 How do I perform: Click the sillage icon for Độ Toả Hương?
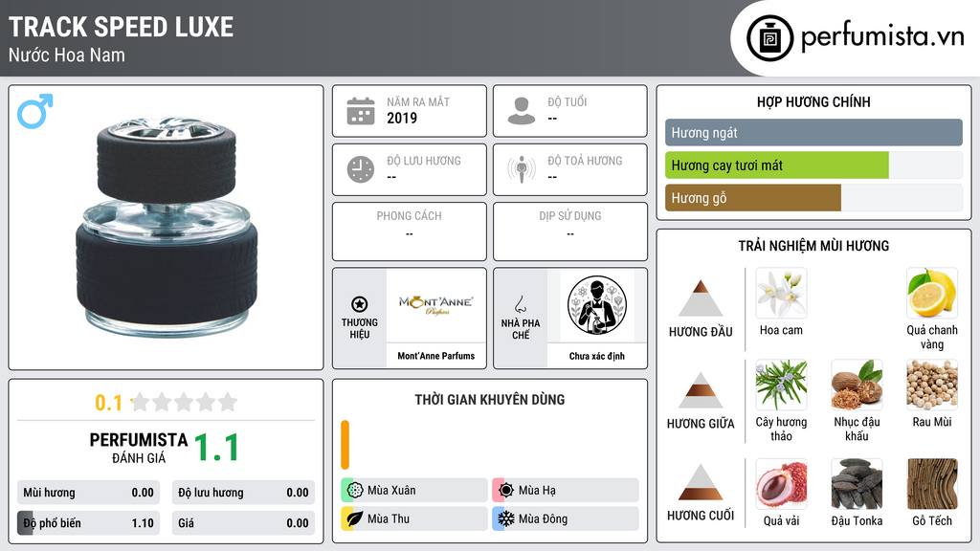click(522, 169)
